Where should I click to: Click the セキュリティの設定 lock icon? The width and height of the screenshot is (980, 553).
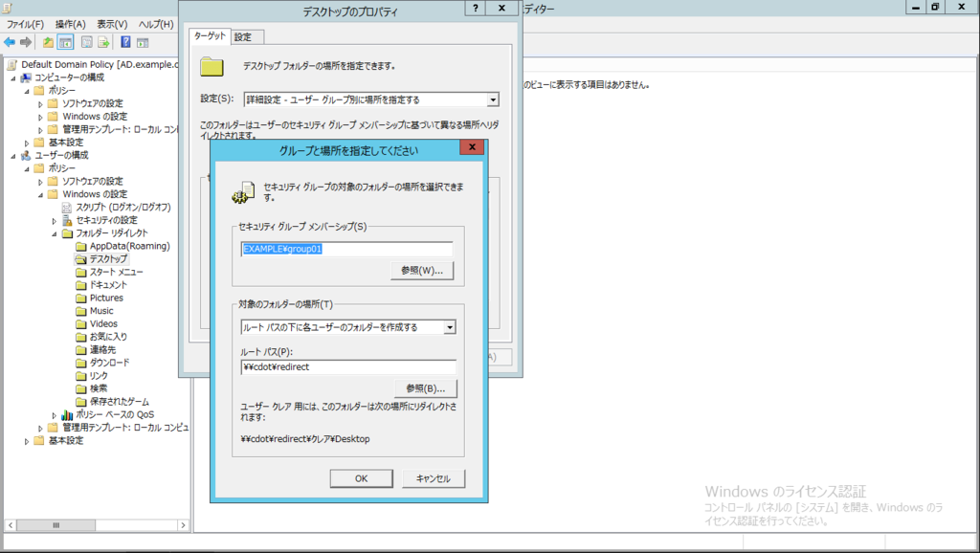click(67, 220)
